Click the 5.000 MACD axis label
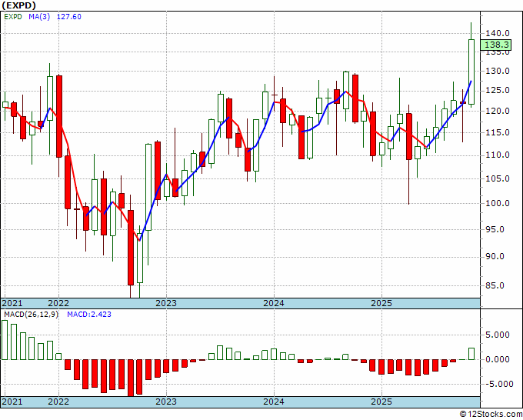 tap(498, 335)
